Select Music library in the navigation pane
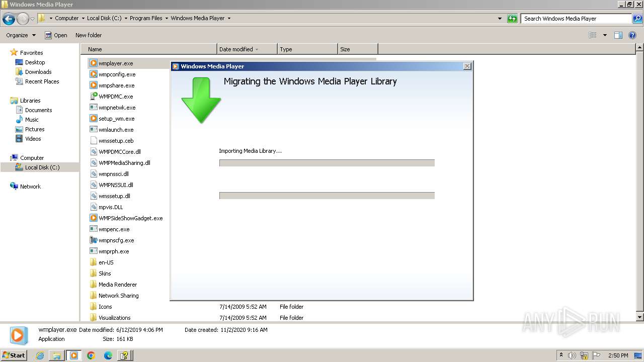644x362 pixels. pos(31,120)
